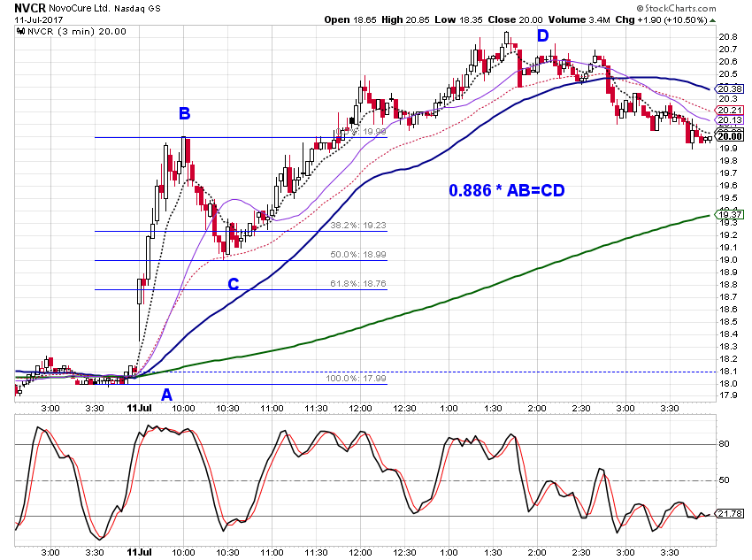Click the 'Nasdaq GS' exchange label
752x560 pixels.
point(138,9)
